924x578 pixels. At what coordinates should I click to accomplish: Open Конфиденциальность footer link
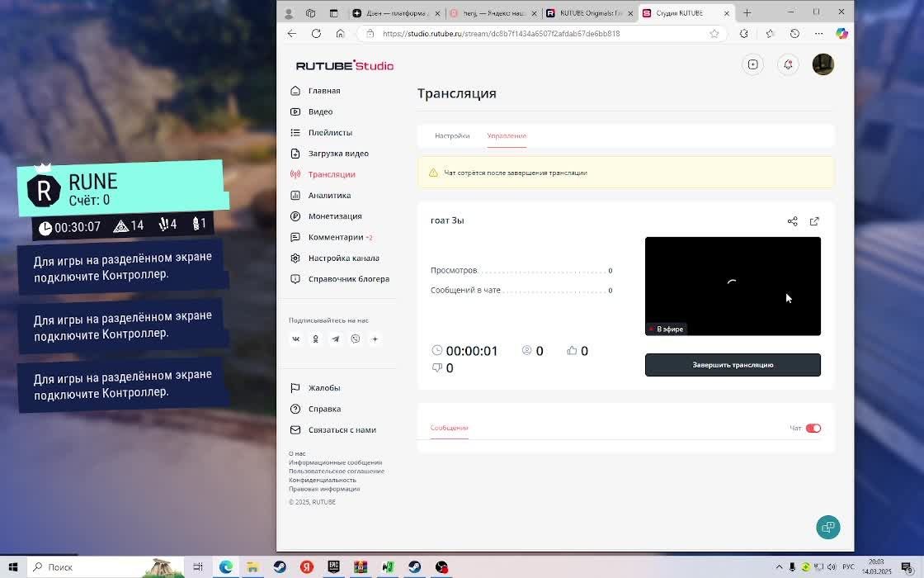(323, 480)
